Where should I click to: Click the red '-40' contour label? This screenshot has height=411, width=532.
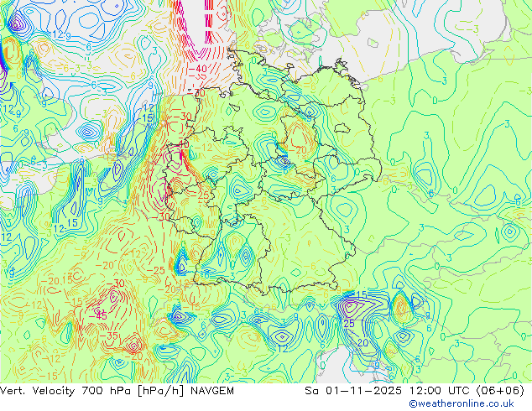coord(197,69)
